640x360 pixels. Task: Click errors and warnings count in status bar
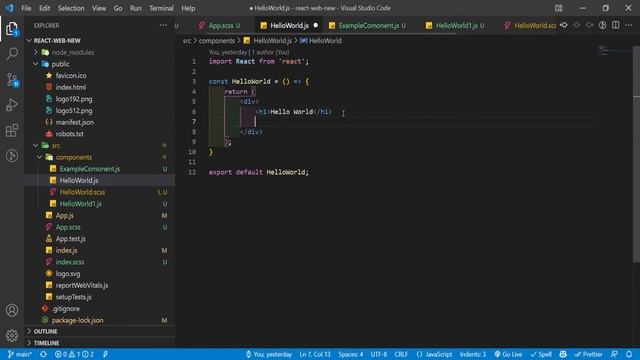coord(74,354)
